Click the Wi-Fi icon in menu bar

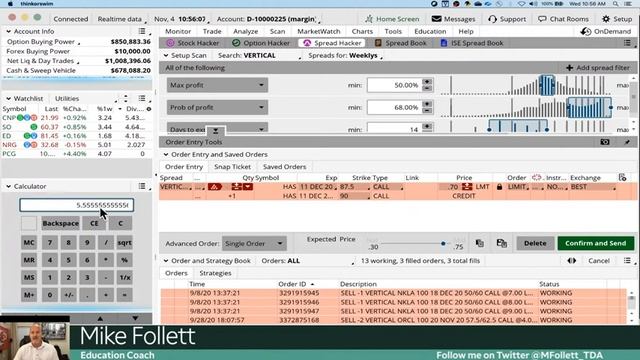coord(521,4)
